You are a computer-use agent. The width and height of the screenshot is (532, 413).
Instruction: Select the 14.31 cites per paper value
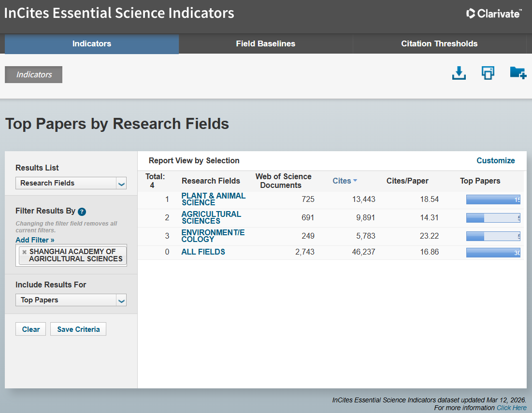429,218
